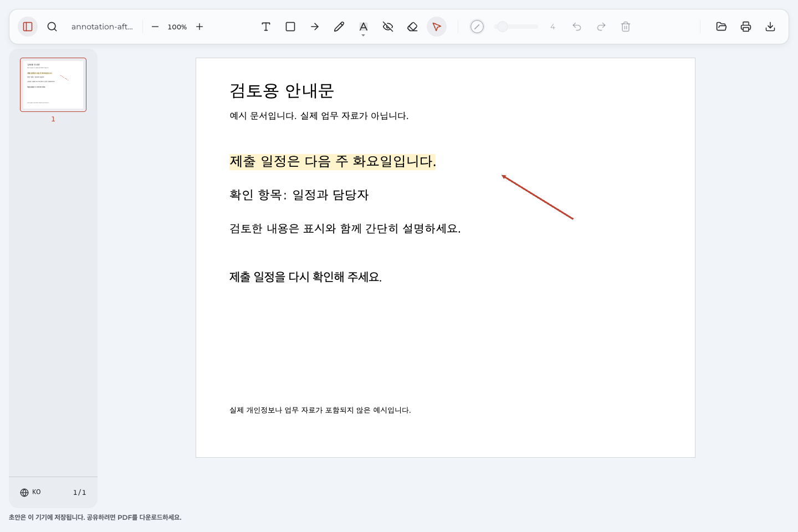Click the text 제출 일정을 다시 확인해 주세요.

[x=305, y=277]
